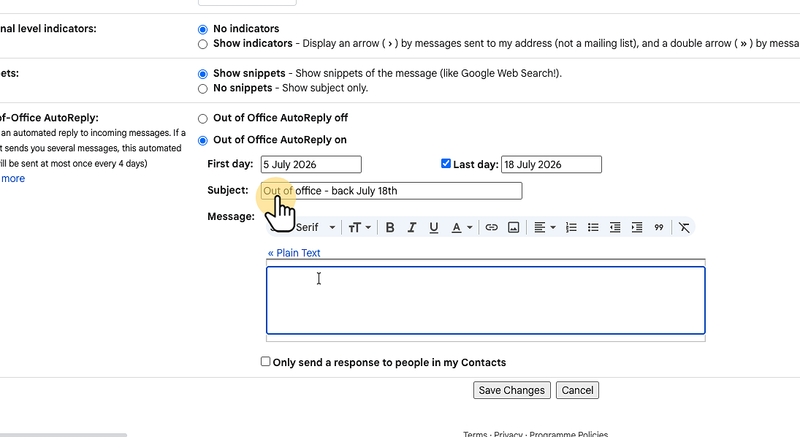
Task: Select the No indicators option
Action: (x=203, y=29)
